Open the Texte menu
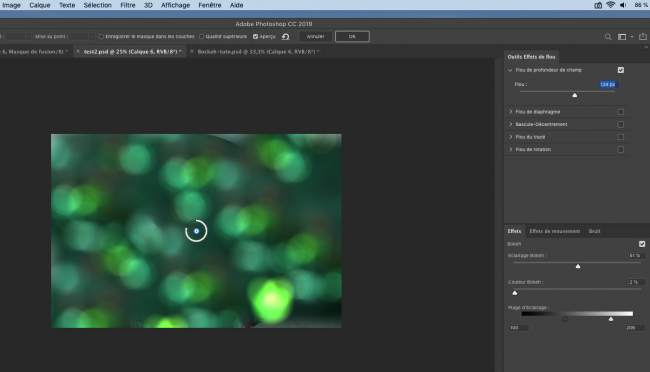 [x=67, y=5]
